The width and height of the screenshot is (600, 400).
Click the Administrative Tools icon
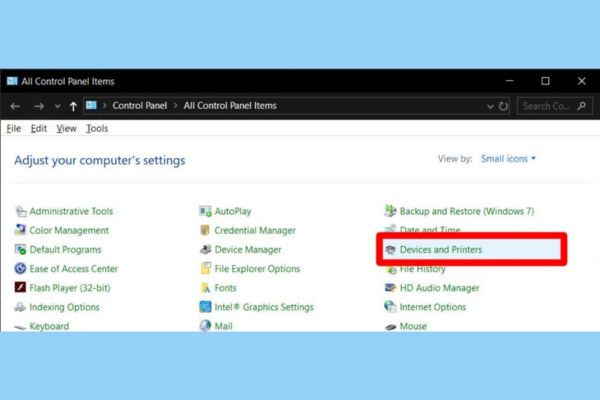tap(20, 211)
